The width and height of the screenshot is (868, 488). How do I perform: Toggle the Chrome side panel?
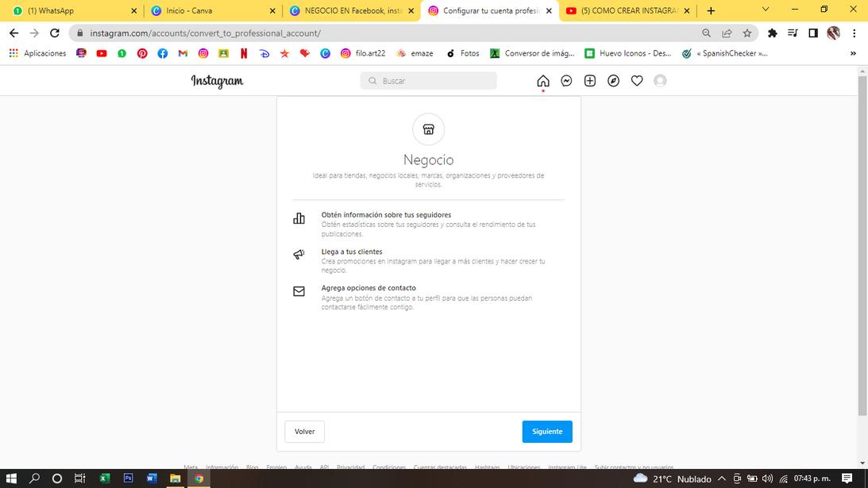click(813, 33)
